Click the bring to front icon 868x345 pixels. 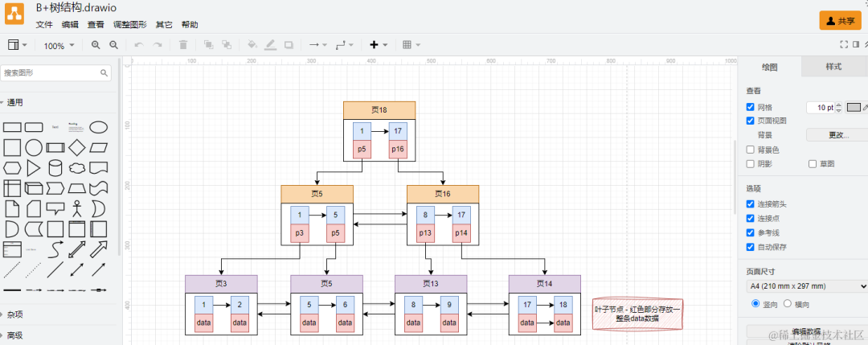209,45
